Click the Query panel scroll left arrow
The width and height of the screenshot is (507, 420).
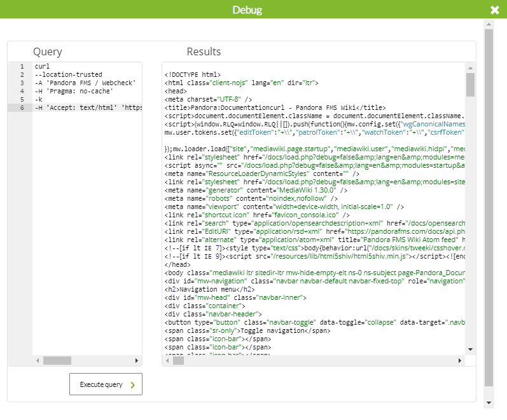click(38, 360)
